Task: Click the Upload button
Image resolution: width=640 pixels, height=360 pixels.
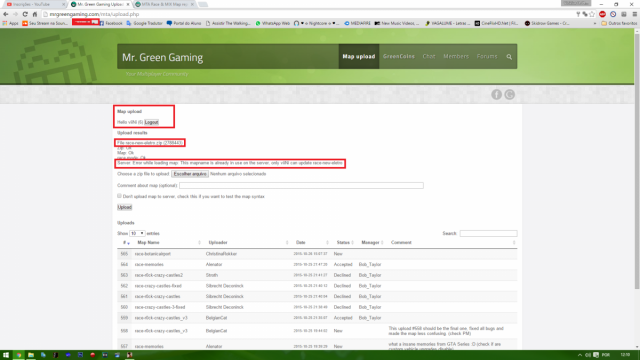Action: [x=124, y=207]
